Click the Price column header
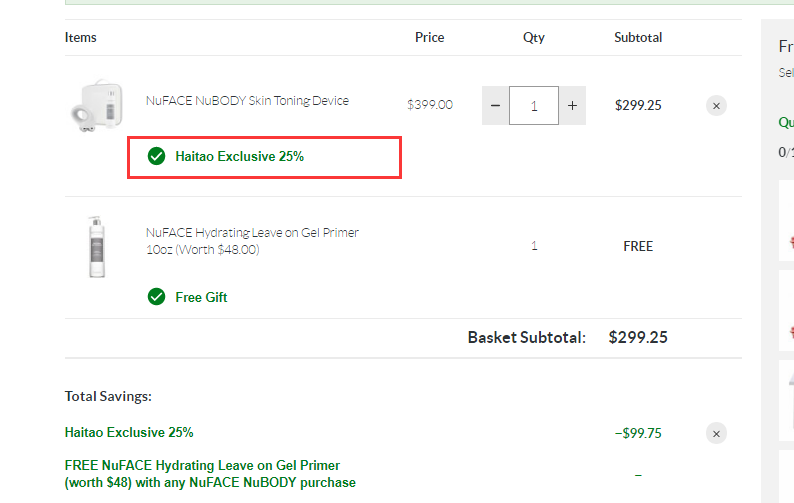 [429, 37]
